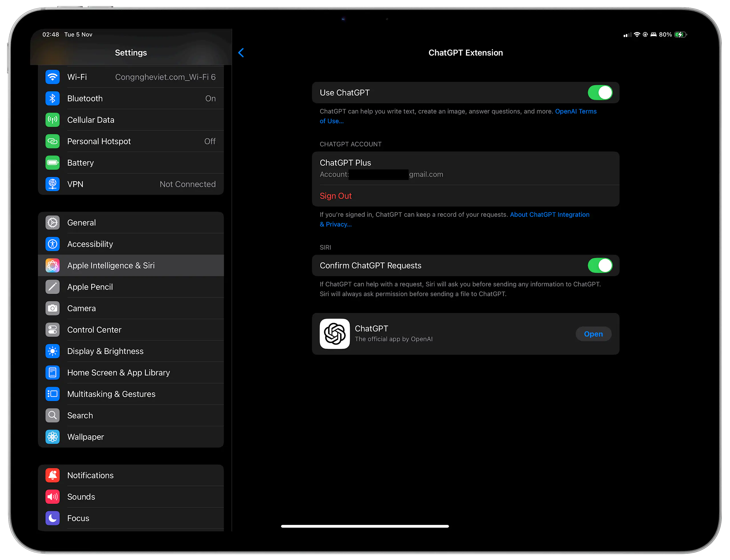
Task: Tap the Multitasking & Gestures icon
Action: pyautogui.click(x=52, y=394)
